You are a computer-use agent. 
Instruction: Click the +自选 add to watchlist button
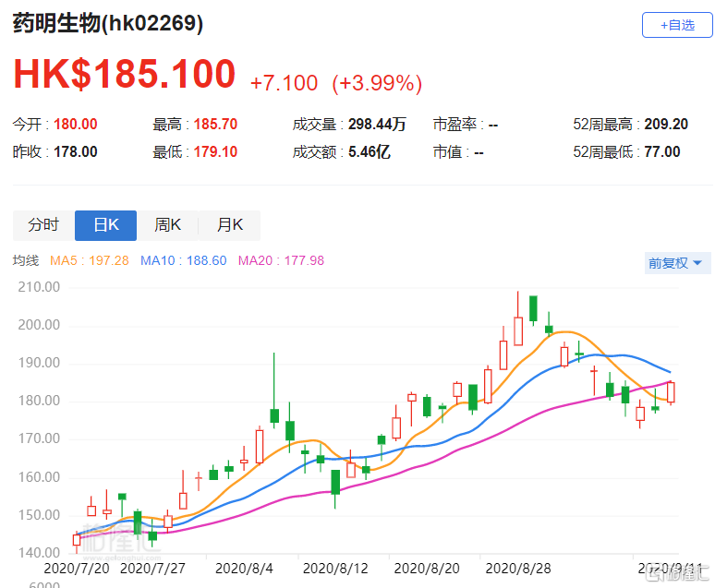(x=677, y=25)
